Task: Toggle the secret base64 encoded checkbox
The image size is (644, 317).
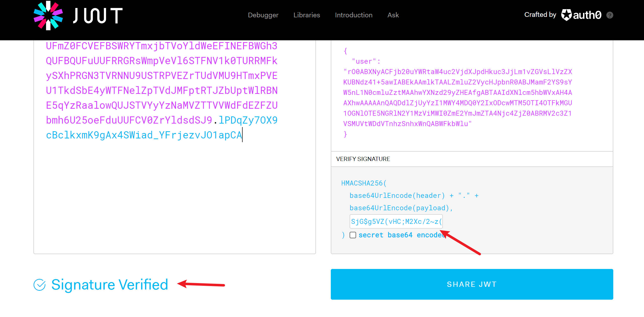Action: pos(353,235)
